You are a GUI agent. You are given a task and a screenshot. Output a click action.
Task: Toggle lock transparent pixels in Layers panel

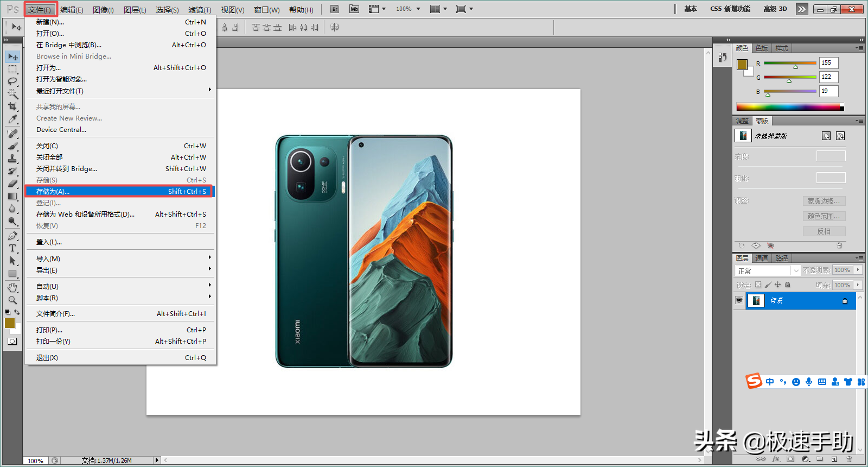pos(758,285)
